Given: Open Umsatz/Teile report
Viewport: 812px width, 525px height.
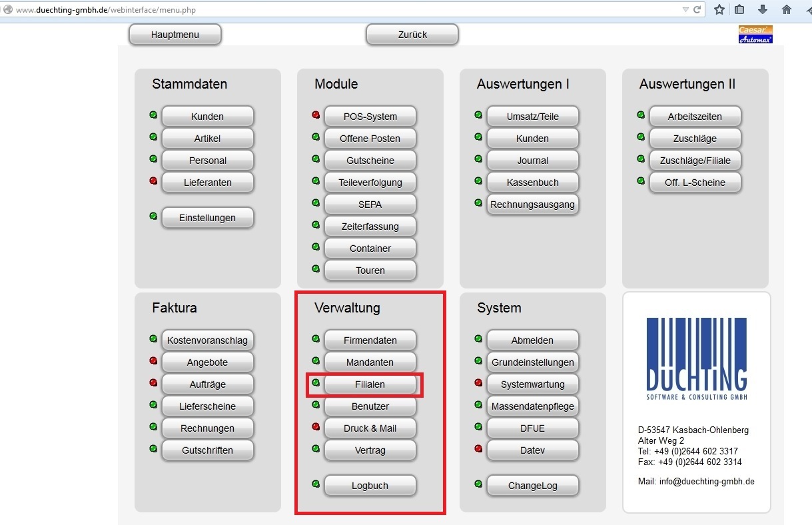Looking at the screenshot, I should point(532,116).
